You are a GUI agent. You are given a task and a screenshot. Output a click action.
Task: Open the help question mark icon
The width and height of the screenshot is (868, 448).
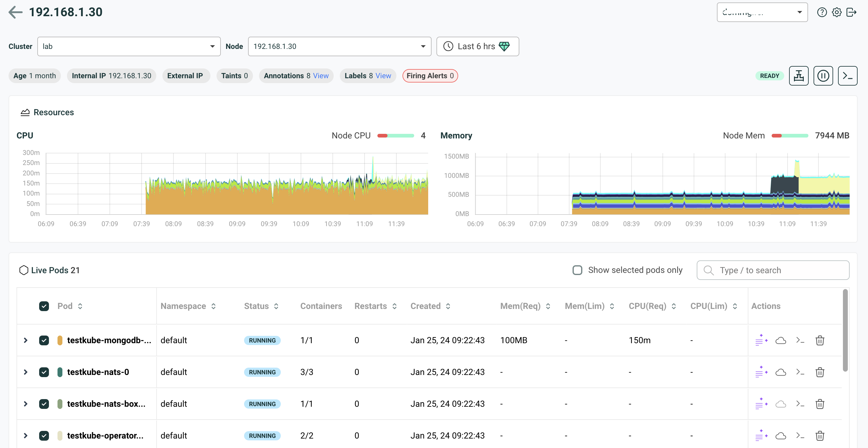click(x=822, y=13)
